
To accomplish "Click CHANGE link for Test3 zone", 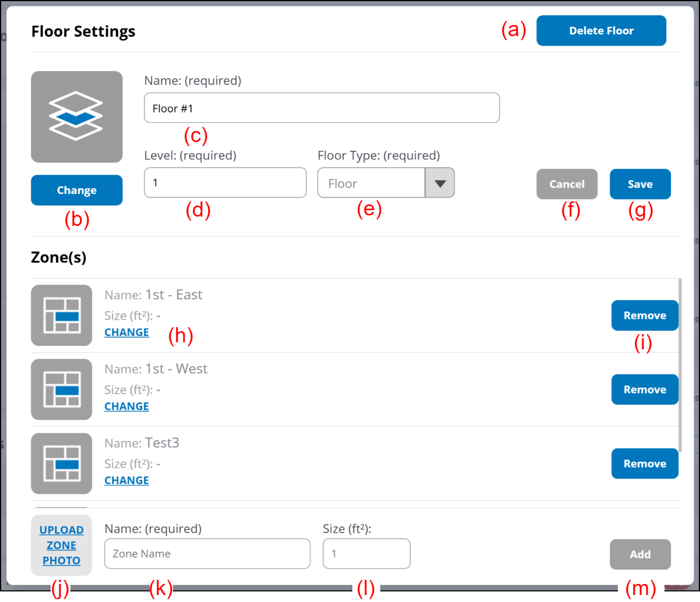I will pos(126,480).
